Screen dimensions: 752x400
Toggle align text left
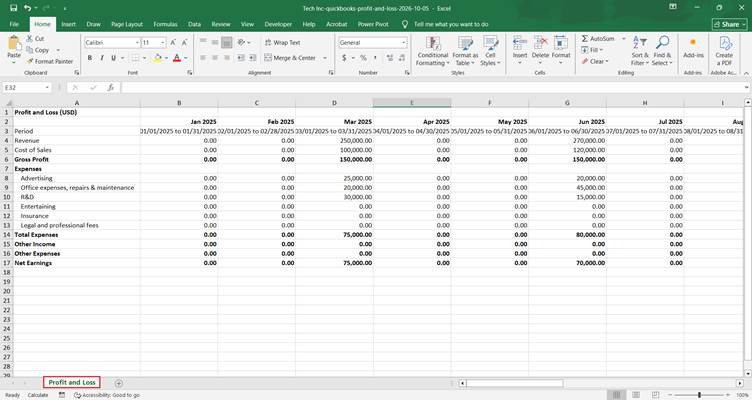[x=203, y=58]
